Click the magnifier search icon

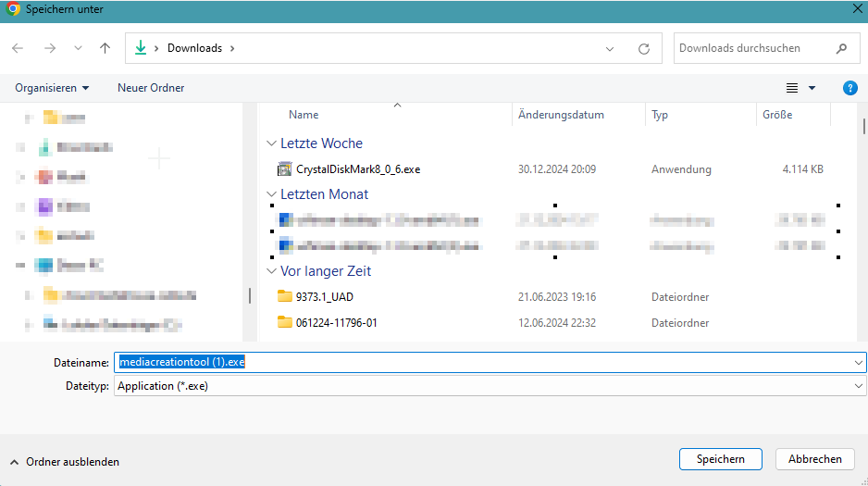[841, 49]
